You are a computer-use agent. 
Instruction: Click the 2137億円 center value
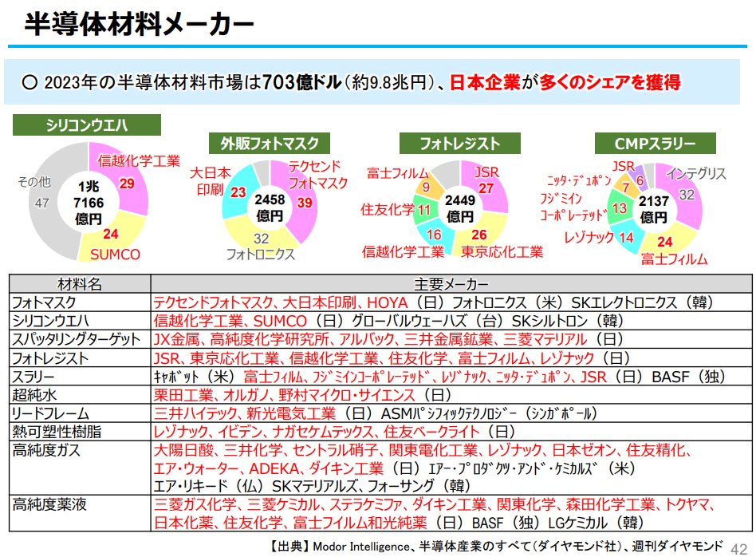(x=654, y=209)
